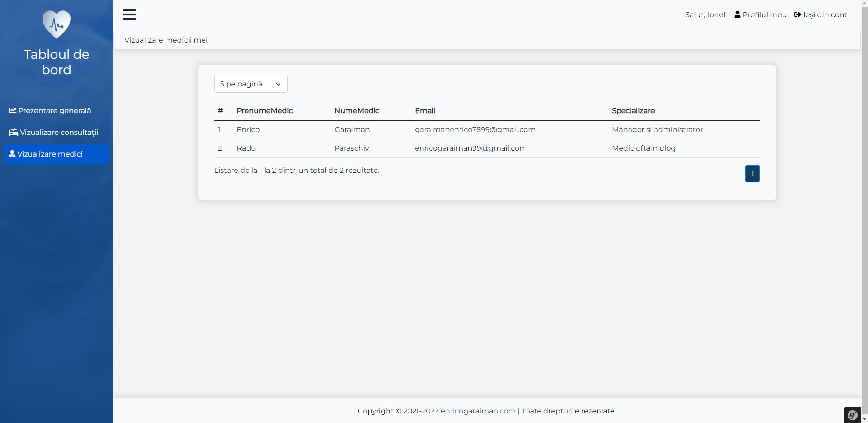The height and width of the screenshot is (423, 868).
Task: Click the user icon next to Profilul meu
Action: pyautogui.click(x=737, y=14)
